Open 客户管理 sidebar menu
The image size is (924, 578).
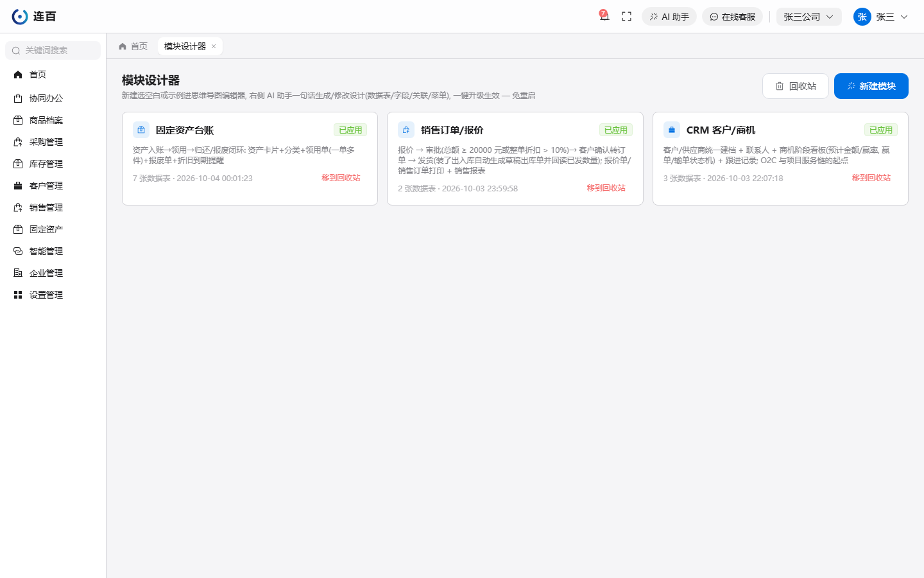(x=53, y=186)
